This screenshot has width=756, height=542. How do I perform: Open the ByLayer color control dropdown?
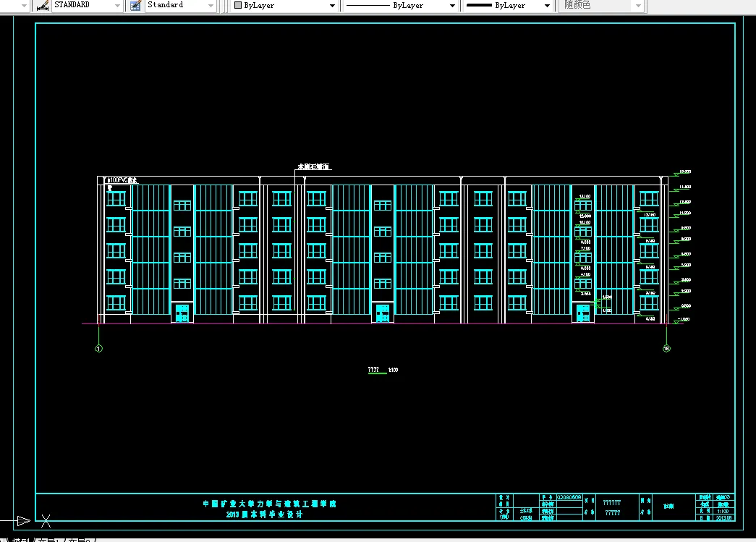click(332, 6)
